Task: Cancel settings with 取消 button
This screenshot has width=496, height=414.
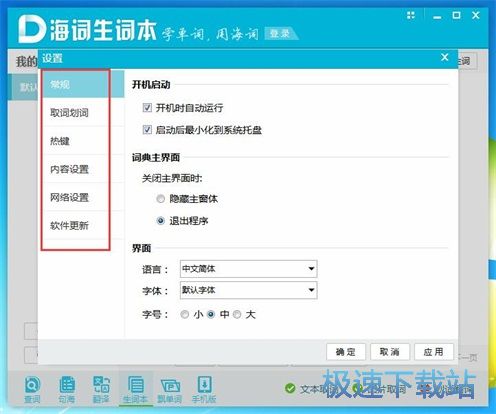Action: click(390, 352)
